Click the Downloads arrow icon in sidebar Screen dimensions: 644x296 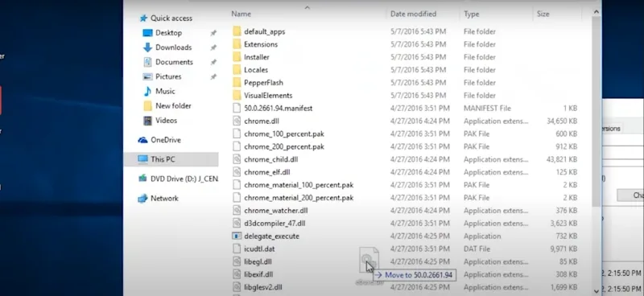click(x=147, y=47)
